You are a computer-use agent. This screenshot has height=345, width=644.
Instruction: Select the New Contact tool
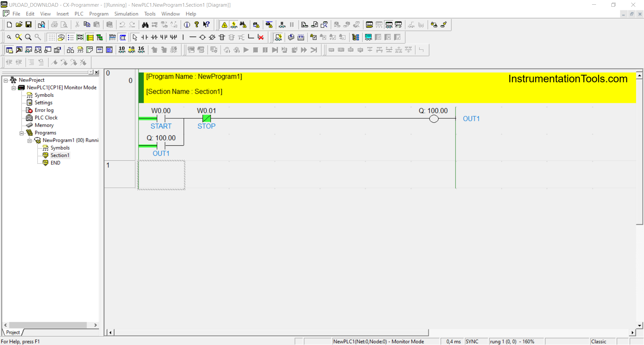point(145,37)
